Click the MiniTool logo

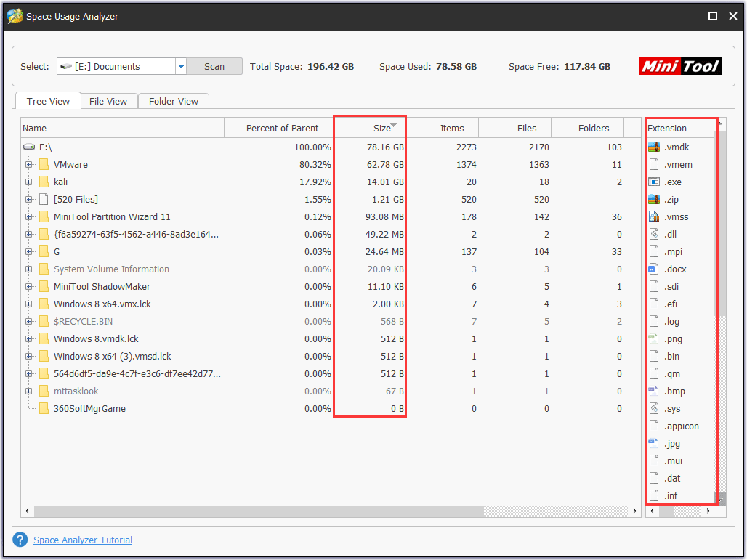click(x=680, y=66)
